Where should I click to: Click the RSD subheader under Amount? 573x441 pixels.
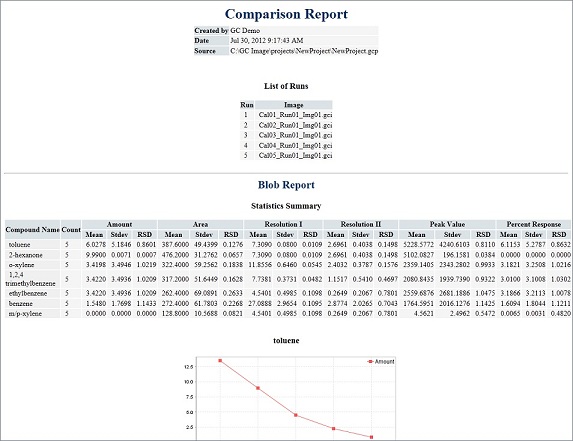(x=145, y=235)
